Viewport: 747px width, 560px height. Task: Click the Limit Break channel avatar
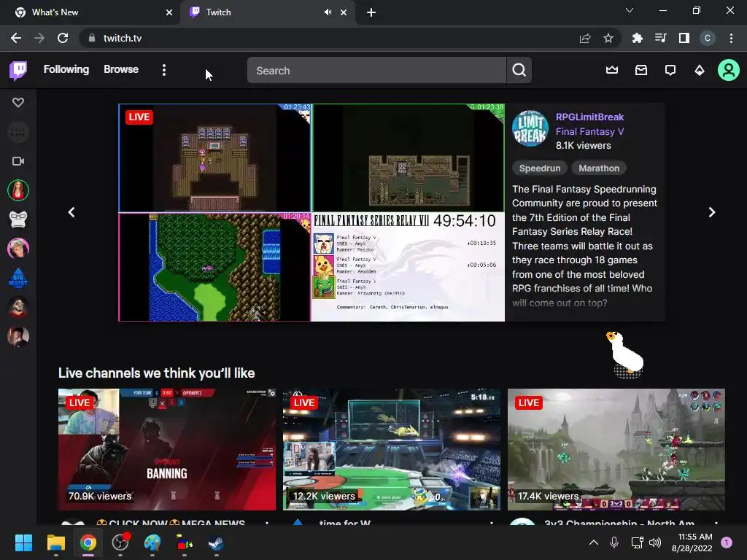(x=530, y=128)
